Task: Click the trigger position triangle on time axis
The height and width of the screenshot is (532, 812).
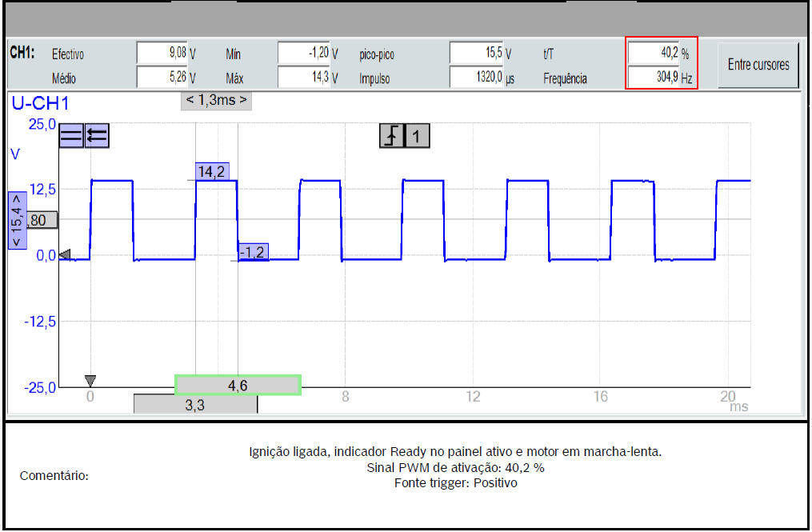Action: (90, 380)
